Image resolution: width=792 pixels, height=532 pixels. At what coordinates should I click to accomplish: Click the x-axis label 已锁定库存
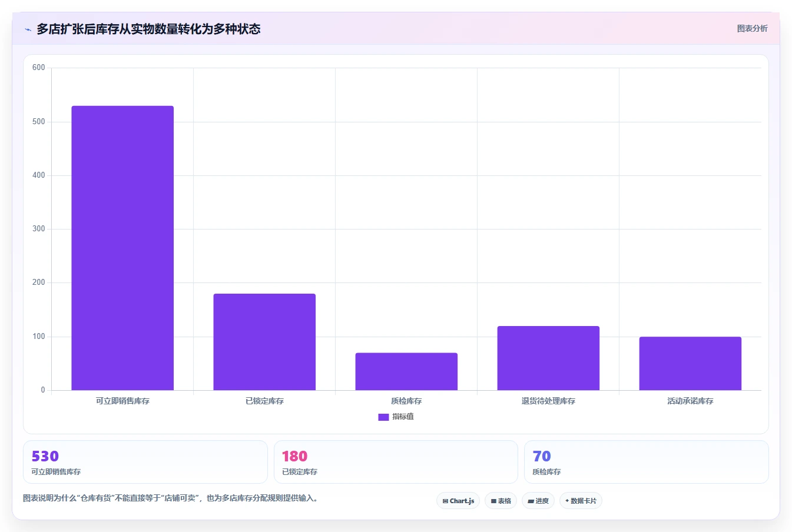point(264,401)
